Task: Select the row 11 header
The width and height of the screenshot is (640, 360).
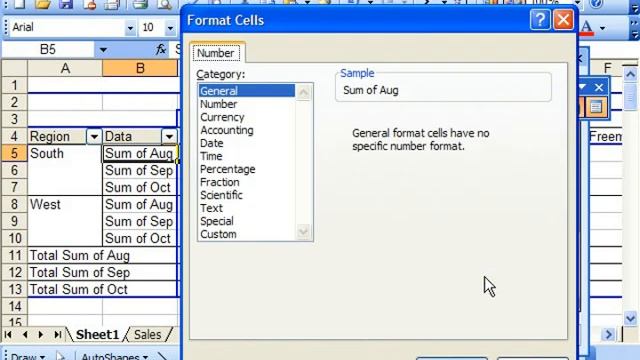Action: (14, 256)
